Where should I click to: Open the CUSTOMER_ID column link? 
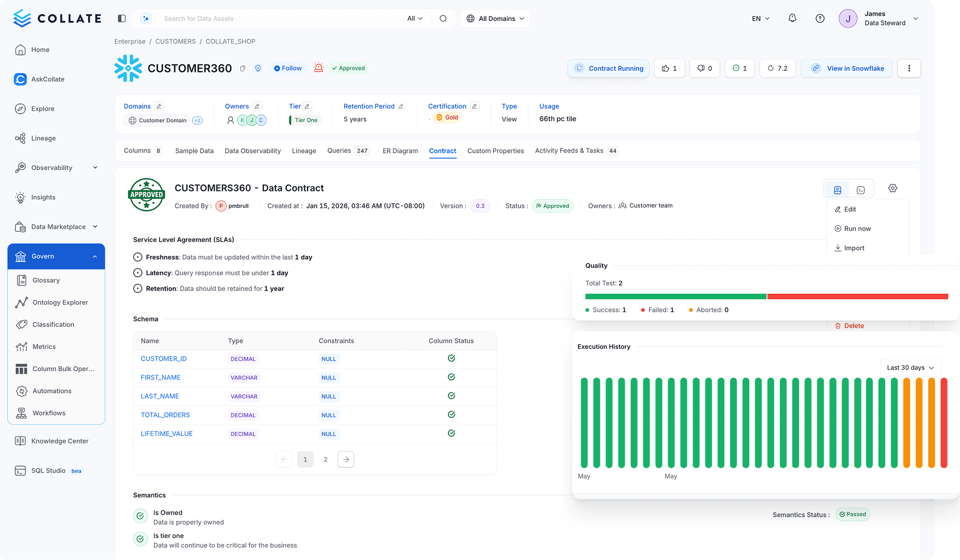pos(164,359)
